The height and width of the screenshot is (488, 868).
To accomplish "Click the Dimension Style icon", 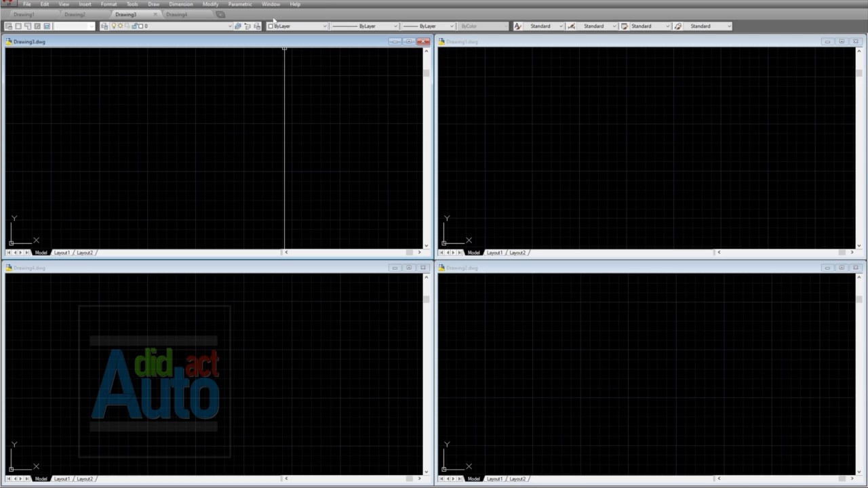I will coord(572,26).
